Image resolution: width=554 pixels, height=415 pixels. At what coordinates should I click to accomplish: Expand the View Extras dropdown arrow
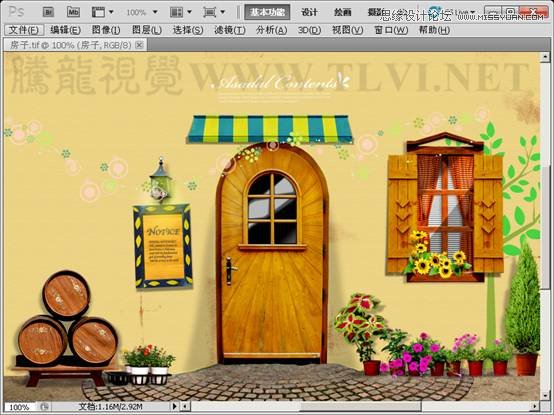click(x=111, y=12)
